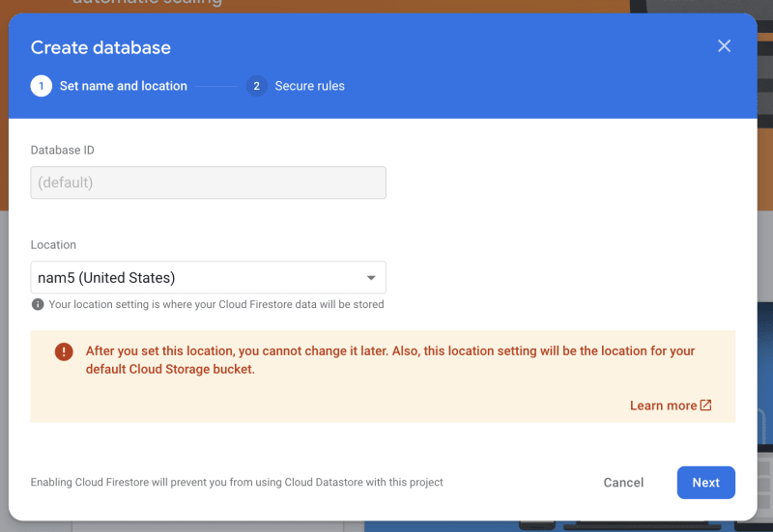Screen dimensions: 773x532
Task: Open the Learn more link
Action: point(663,406)
